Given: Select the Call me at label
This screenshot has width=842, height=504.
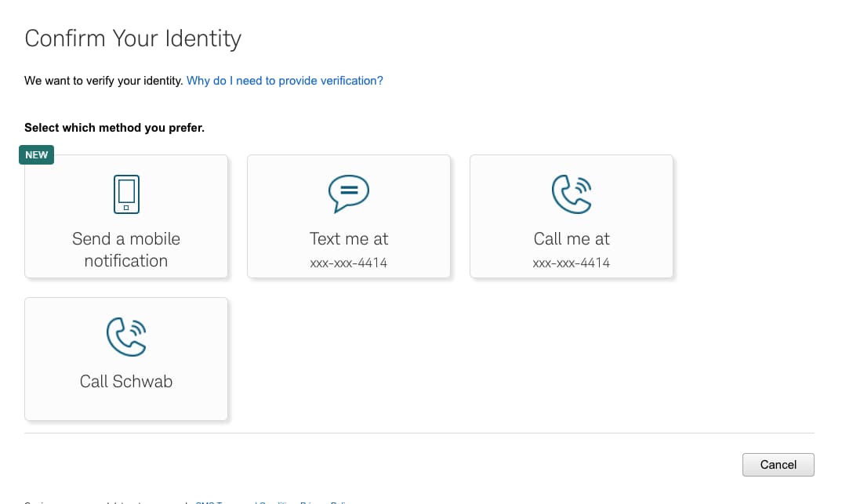Looking at the screenshot, I should pyautogui.click(x=572, y=239).
